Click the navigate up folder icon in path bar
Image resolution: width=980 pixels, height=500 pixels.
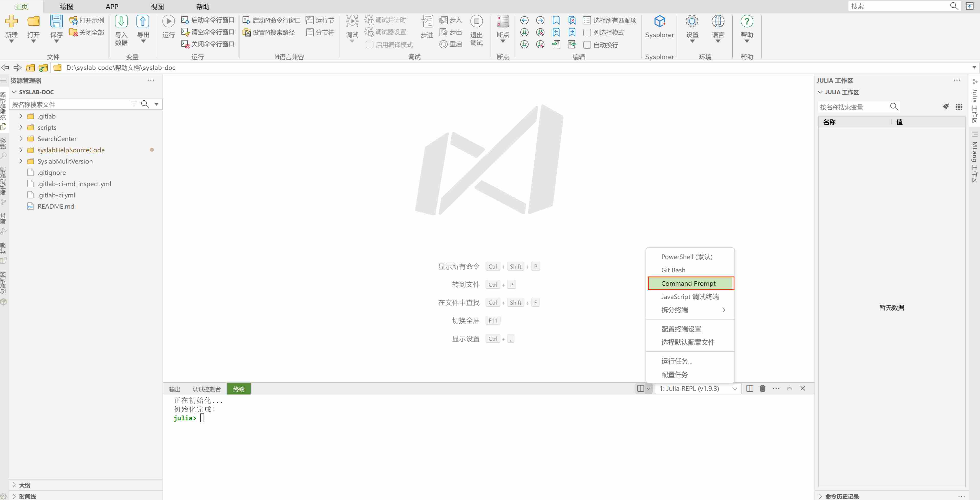pos(30,68)
